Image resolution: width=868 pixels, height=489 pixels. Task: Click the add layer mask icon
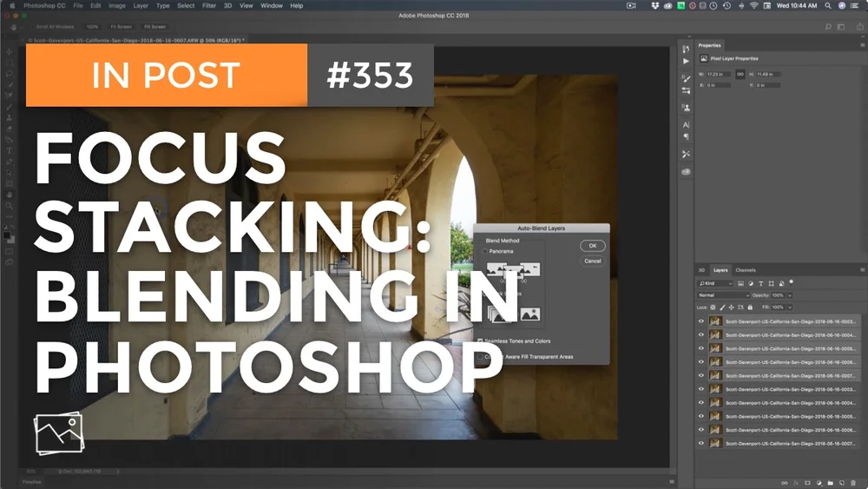click(x=807, y=483)
